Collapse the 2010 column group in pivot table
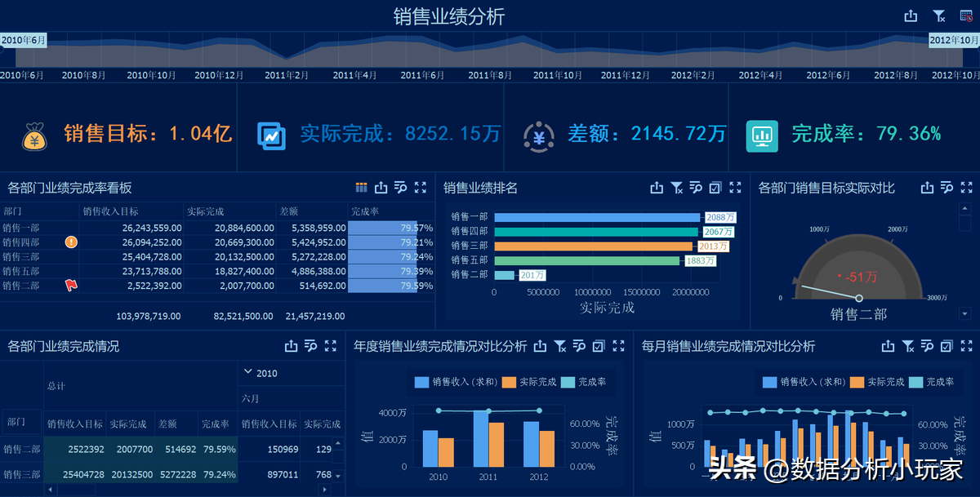The image size is (980, 497). click(x=249, y=372)
